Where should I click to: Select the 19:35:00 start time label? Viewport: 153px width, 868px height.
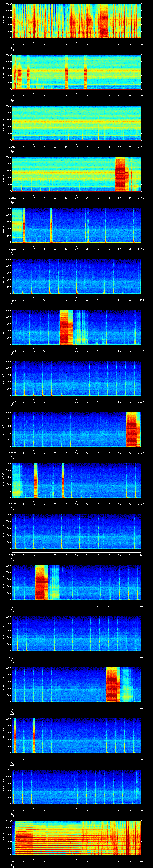click(12, 708)
